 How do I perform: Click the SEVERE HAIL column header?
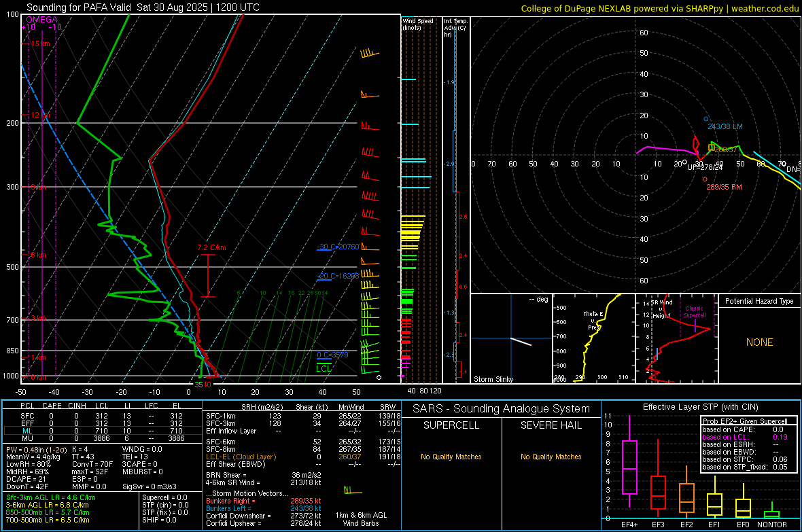click(551, 425)
